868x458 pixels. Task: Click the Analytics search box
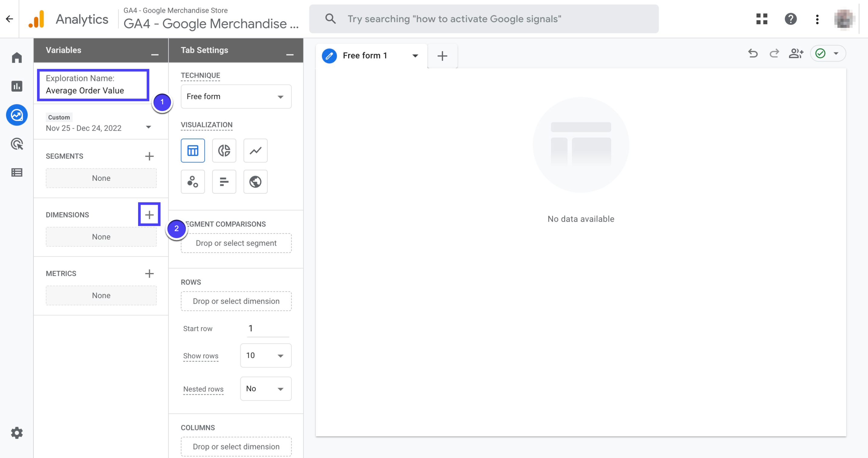point(484,19)
